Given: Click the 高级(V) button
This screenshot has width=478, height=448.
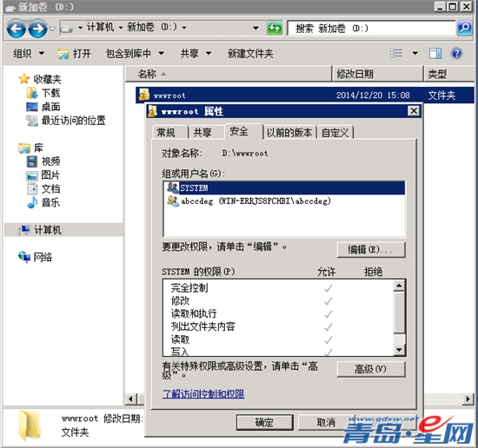Looking at the screenshot, I should 371,369.
